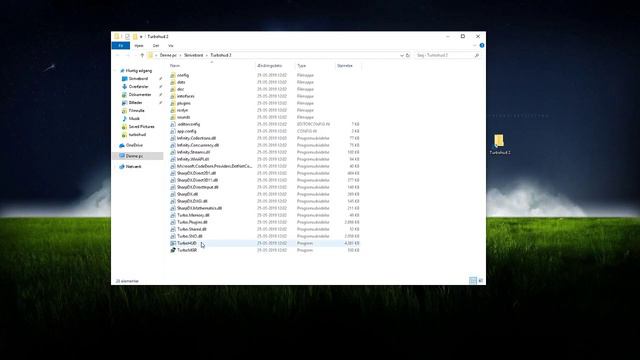Select Dokumenter in the navigation pane
640x360 pixels.
pos(140,95)
